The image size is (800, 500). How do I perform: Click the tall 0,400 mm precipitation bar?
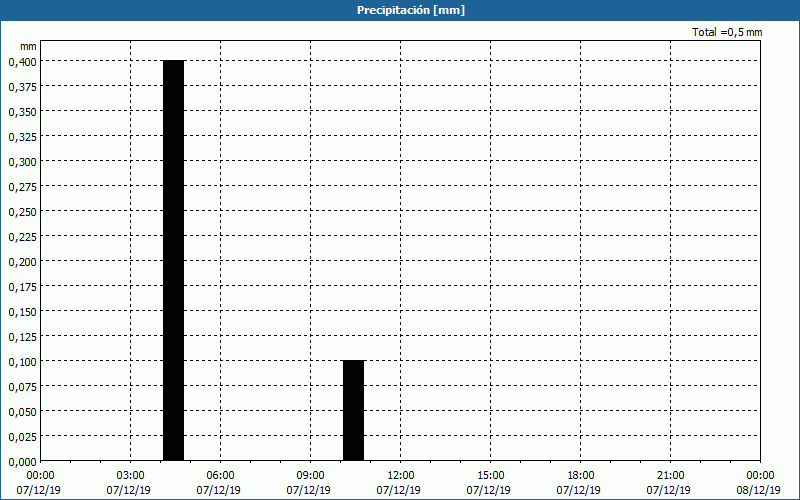pos(173,260)
